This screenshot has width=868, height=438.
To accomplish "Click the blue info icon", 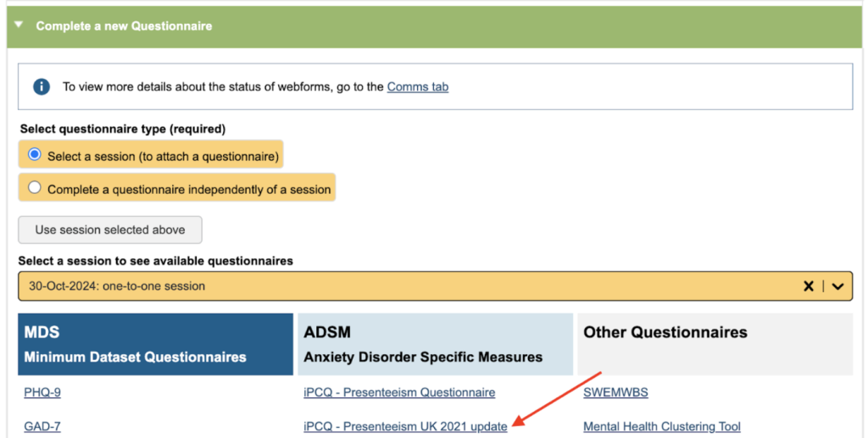I will point(41,86).
